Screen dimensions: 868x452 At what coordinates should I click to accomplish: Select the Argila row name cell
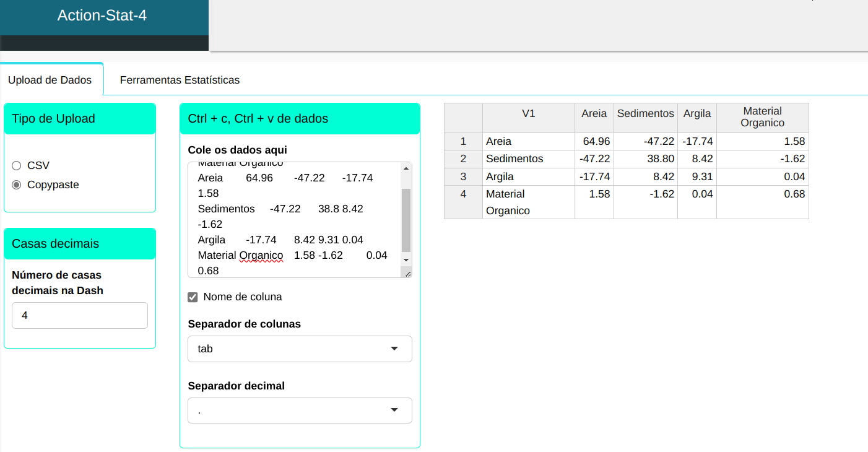pos(500,176)
